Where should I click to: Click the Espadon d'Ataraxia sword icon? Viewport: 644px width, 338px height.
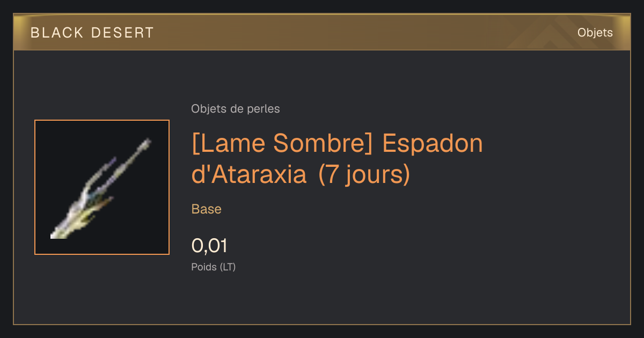(101, 189)
